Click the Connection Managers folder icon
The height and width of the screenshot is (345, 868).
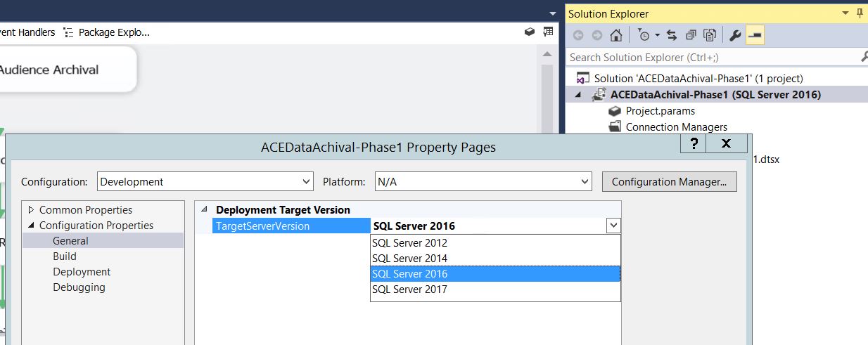coord(615,126)
